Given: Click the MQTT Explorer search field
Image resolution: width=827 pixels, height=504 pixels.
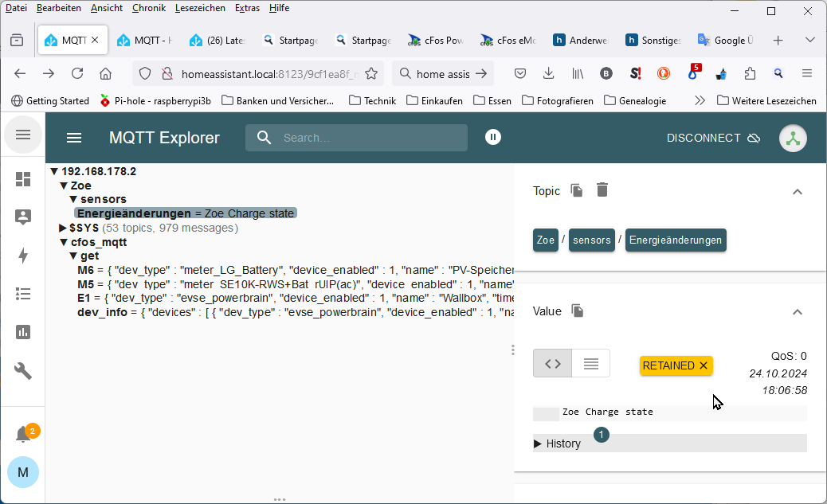Looking at the screenshot, I should click(x=366, y=138).
